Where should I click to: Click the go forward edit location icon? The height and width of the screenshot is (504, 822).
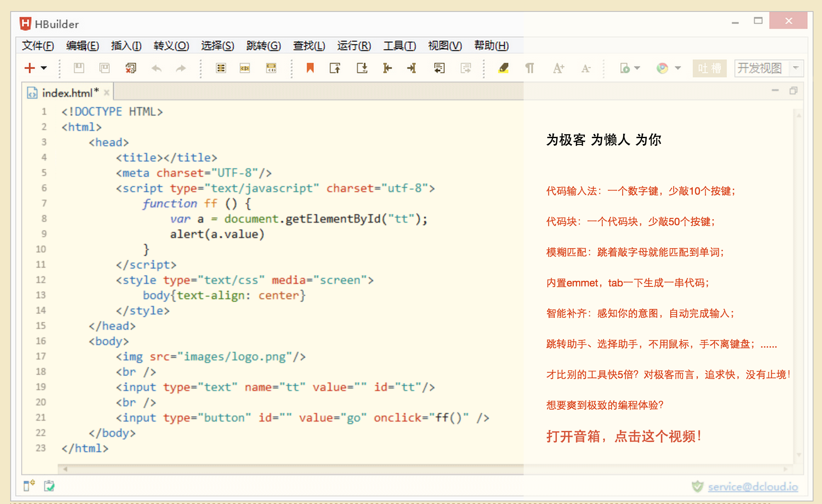point(466,68)
